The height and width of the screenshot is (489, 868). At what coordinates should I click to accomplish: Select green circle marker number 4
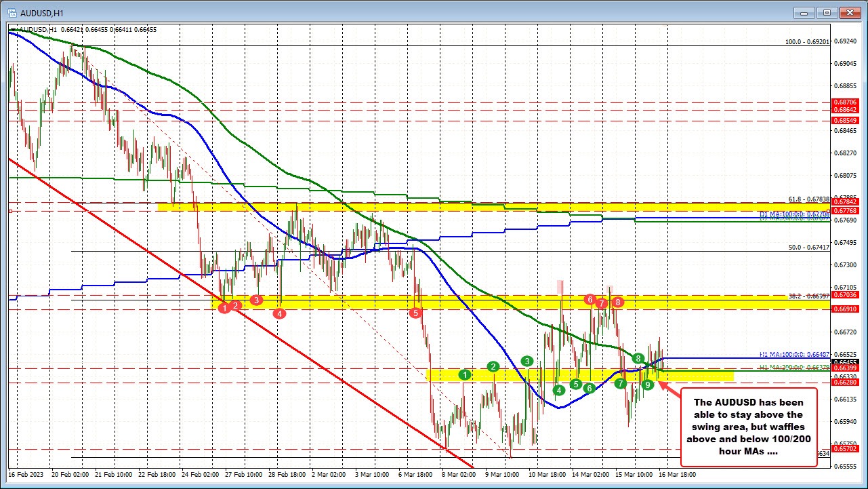pyautogui.click(x=558, y=390)
